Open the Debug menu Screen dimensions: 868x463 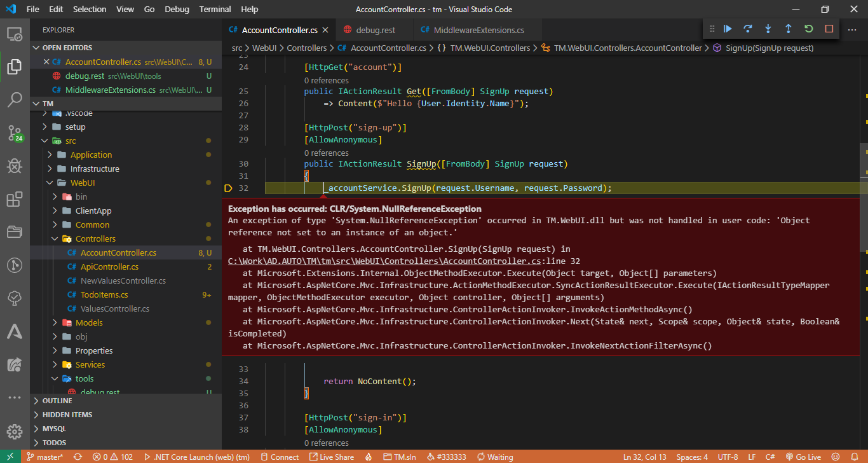coord(177,9)
